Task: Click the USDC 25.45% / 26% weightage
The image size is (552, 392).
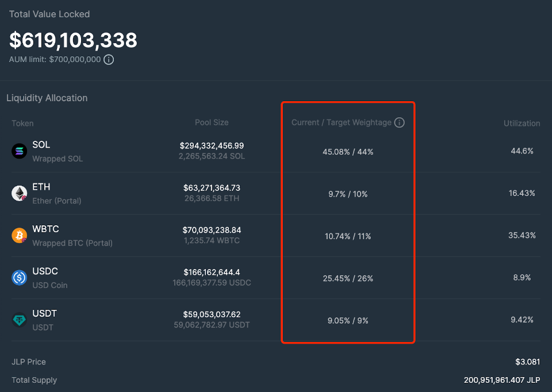Action: (348, 278)
